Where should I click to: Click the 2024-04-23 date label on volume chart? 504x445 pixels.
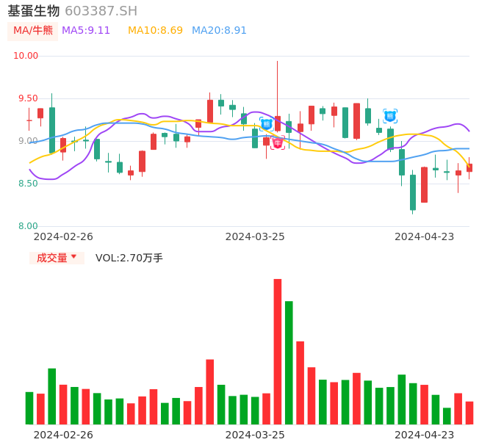[x=425, y=435]
